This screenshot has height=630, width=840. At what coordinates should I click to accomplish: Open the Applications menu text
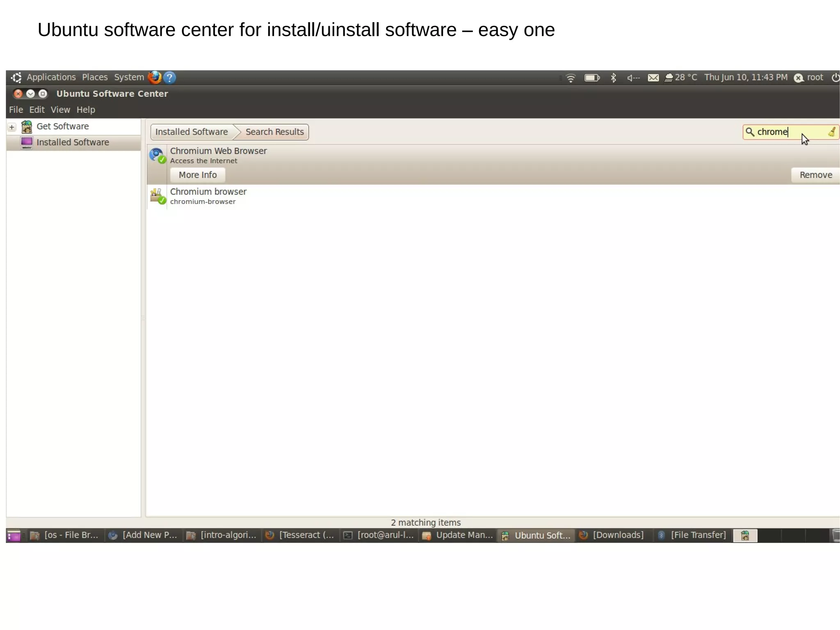tap(51, 77)
